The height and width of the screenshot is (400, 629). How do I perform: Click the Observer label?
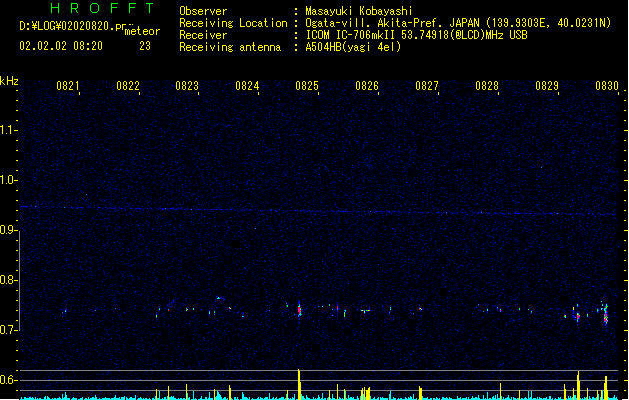point(203,11)
